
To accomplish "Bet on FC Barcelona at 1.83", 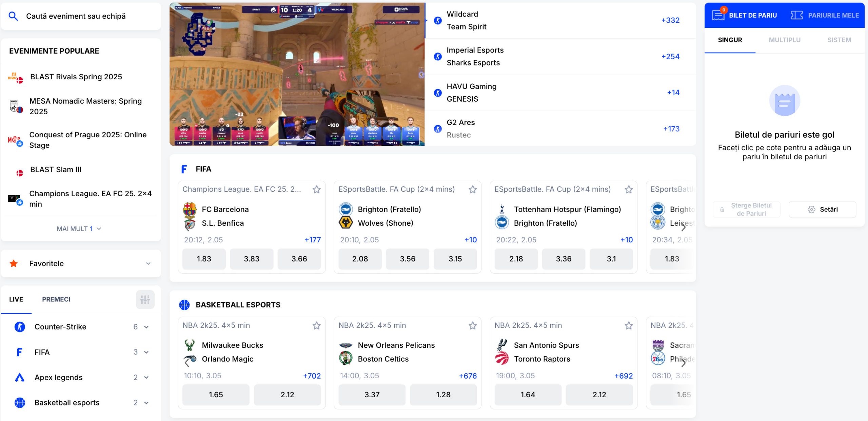I will tap(204, 259).
